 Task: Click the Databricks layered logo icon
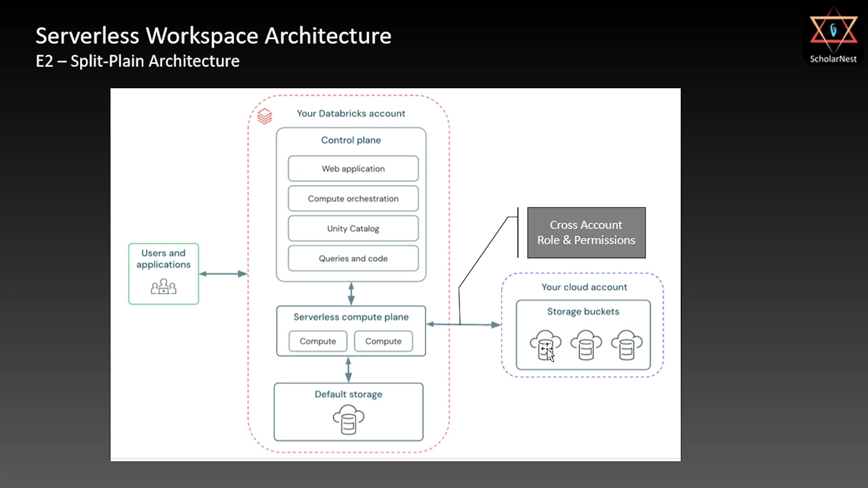[264, 116]
